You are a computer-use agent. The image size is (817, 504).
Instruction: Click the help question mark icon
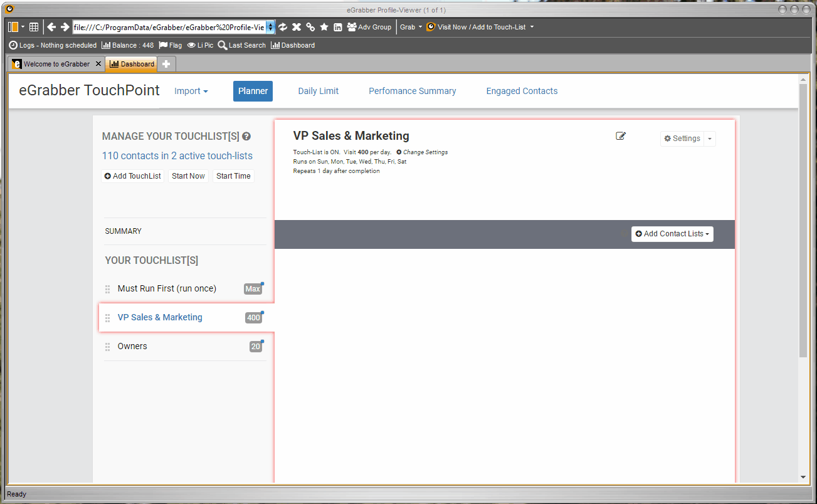click(x=246, y=137)
